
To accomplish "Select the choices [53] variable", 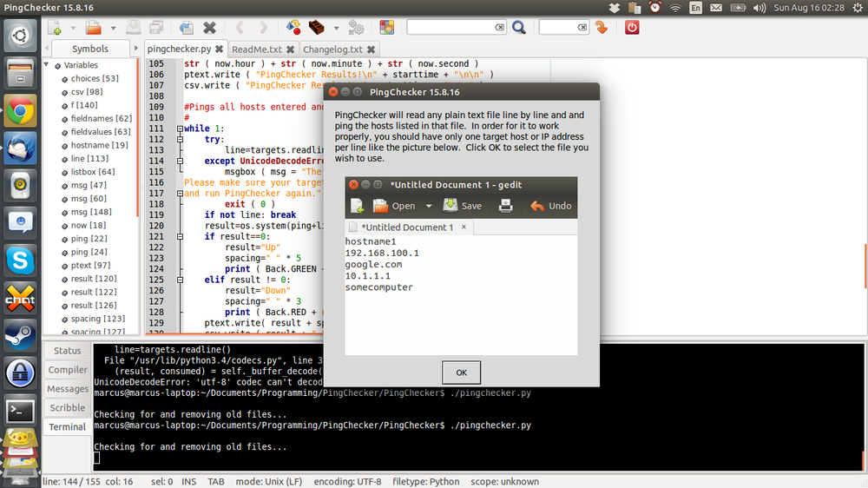I will [95, 79].
